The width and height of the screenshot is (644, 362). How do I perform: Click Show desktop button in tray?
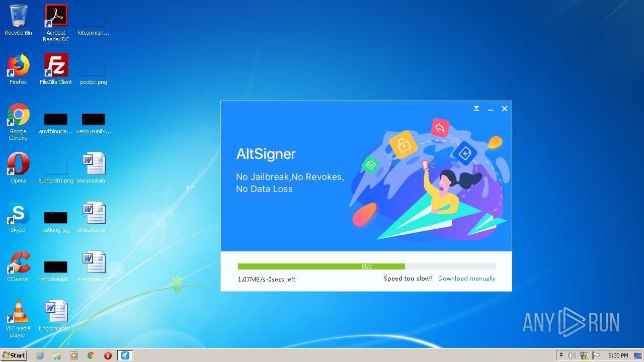[x=638, y=355]
